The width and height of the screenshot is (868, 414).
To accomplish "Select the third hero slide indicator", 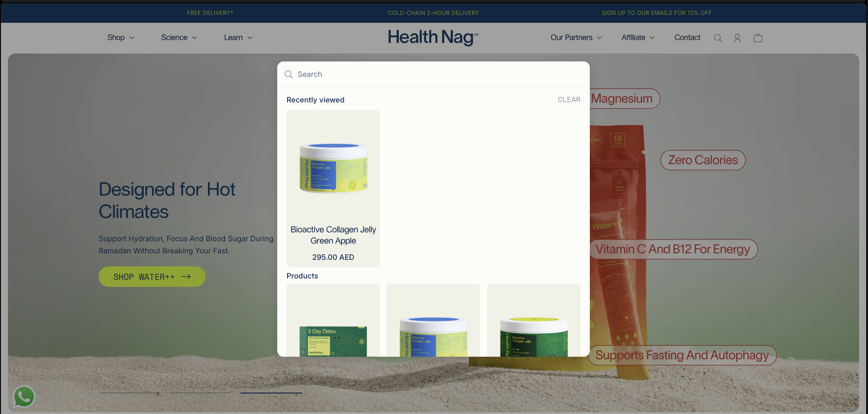I will click(x=271, y=393).
